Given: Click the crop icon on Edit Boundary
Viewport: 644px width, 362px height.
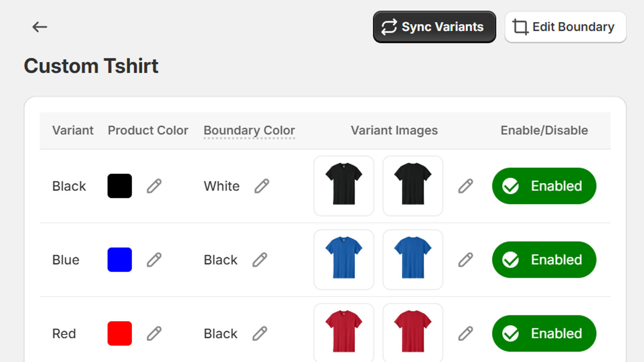Looking at the screenshot, I should [520, 27].
